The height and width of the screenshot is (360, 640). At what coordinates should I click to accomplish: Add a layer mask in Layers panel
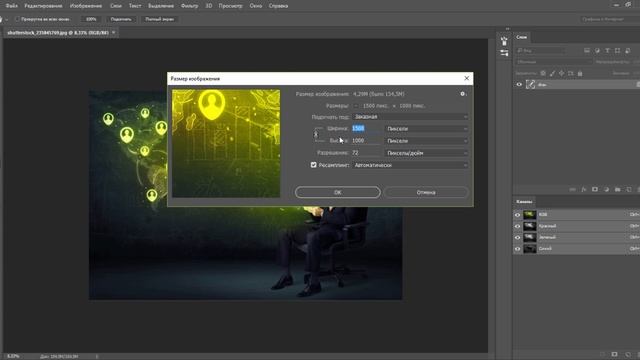pyautogui.click(x=595, y=189)
